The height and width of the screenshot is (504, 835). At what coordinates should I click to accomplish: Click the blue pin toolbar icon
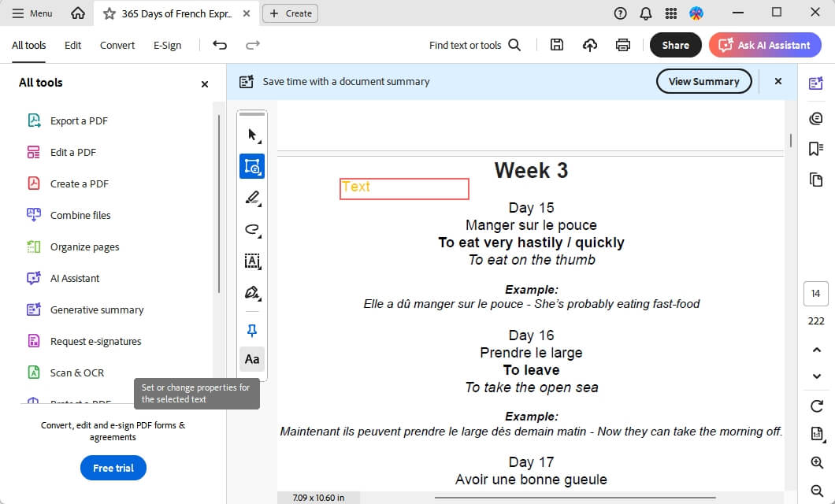point(252,331)
